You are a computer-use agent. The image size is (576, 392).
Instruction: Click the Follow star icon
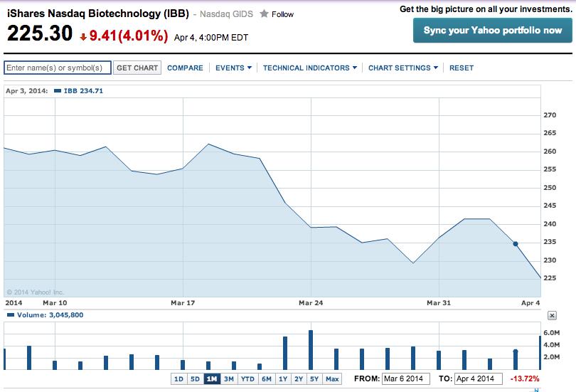point(264,14)
